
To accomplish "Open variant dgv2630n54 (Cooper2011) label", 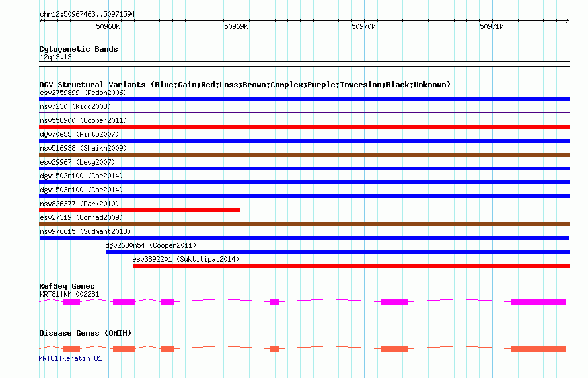I will (151, 245).
